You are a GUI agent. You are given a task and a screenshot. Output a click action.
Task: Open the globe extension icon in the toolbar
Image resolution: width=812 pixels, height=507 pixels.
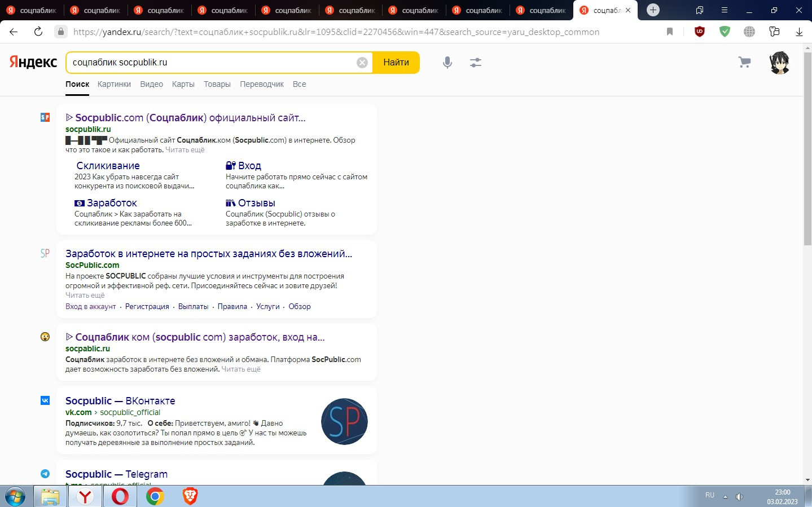(x=749, y=32)
